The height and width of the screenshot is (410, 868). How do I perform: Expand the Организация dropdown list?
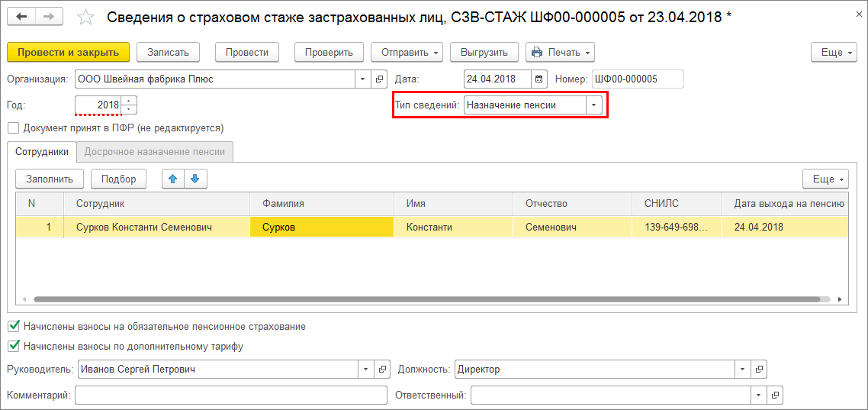[364, 79]
